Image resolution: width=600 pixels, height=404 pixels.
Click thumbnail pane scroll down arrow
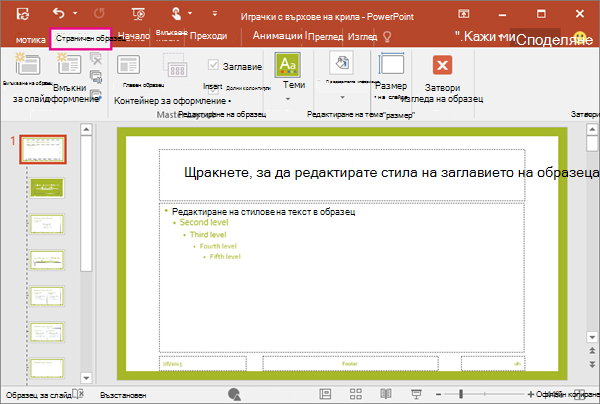pyautogui.click(x=86, y=378)
